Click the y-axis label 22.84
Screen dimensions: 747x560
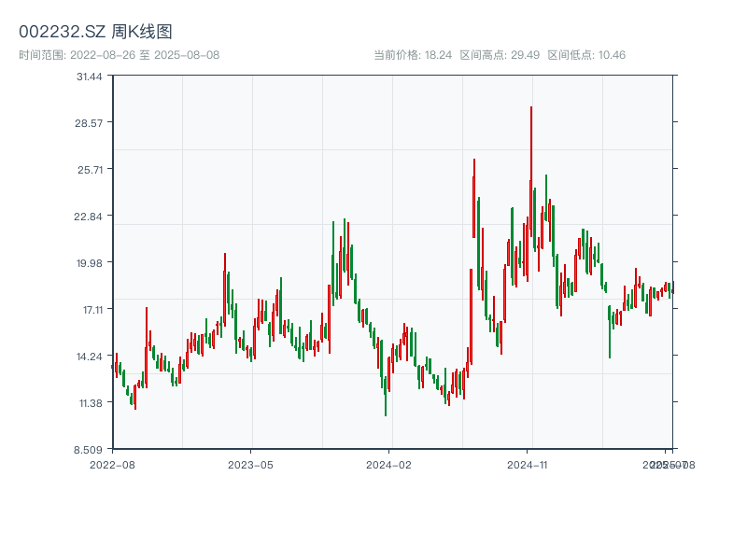[x=88, y=217]
